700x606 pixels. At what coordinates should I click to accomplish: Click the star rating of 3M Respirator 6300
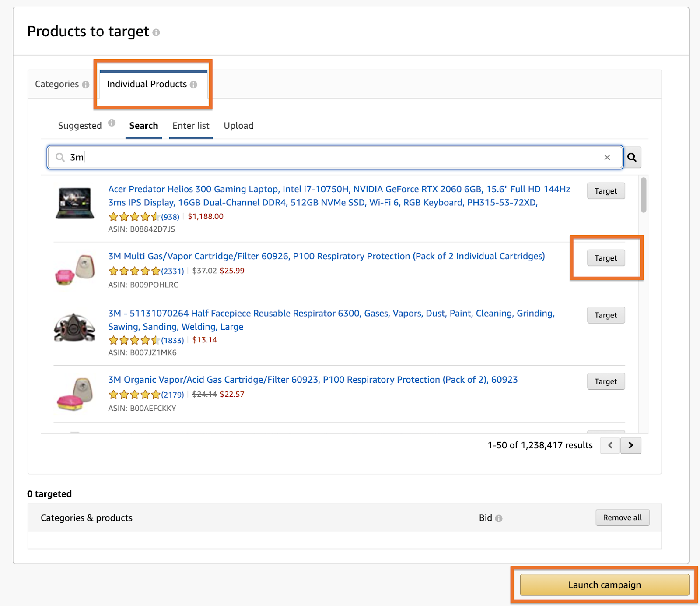pyautogui.click(x=134, y=340)
